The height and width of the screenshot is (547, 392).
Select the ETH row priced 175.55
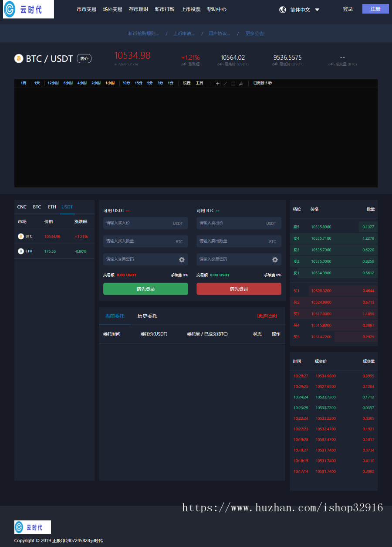coord(54,251)
